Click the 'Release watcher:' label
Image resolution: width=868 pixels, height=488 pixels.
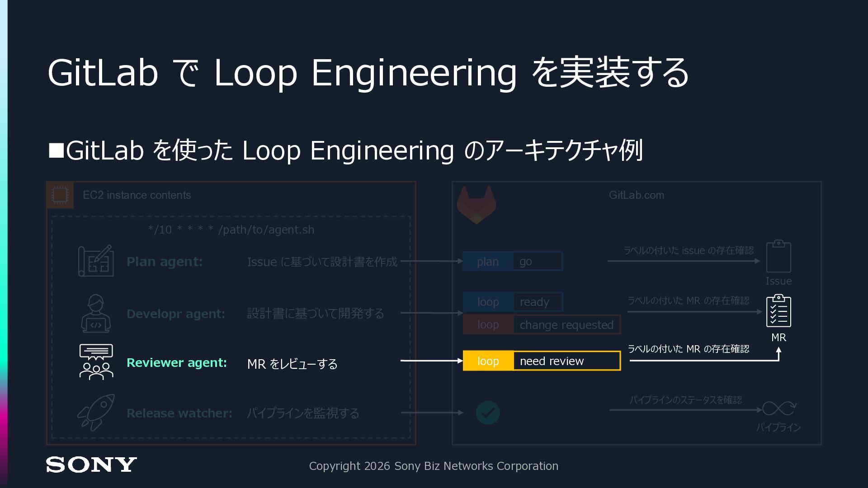179,413
